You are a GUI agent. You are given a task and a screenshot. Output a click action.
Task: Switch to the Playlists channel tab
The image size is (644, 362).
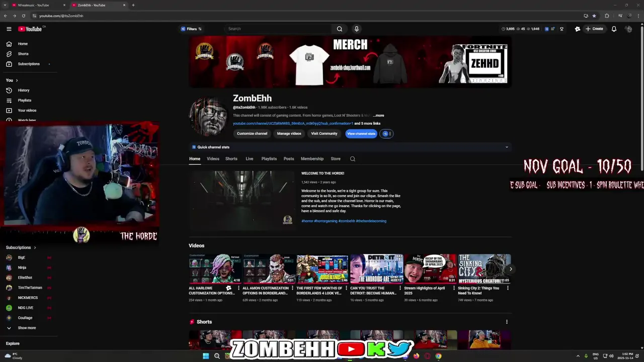(269, 159)
